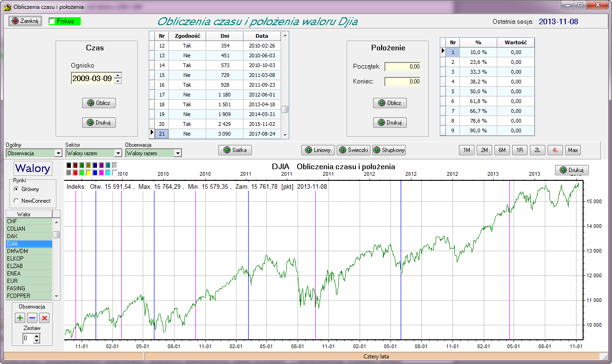The width and height of the screenshot is (612, 364).
Task: Click the 61,8 % cell in percent table
Action: tap(478, 101)
